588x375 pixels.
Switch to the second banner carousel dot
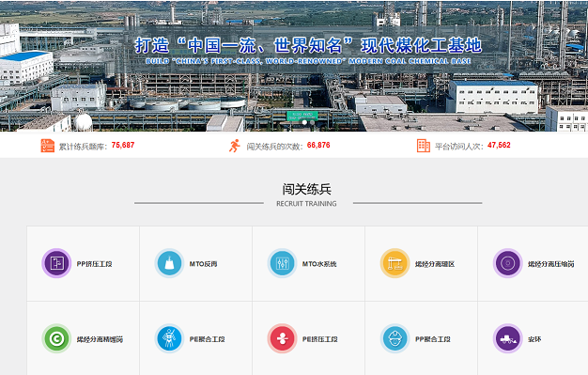[x=312, y=122]
